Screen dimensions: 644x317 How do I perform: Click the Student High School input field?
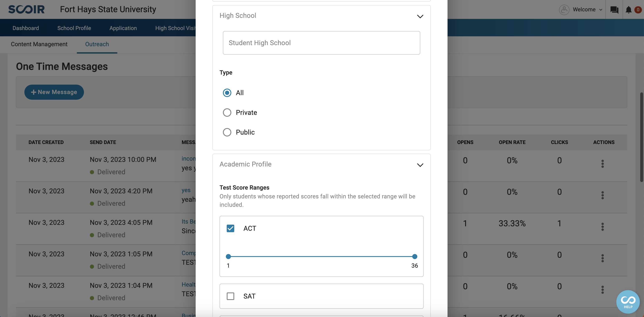point(322,43)
